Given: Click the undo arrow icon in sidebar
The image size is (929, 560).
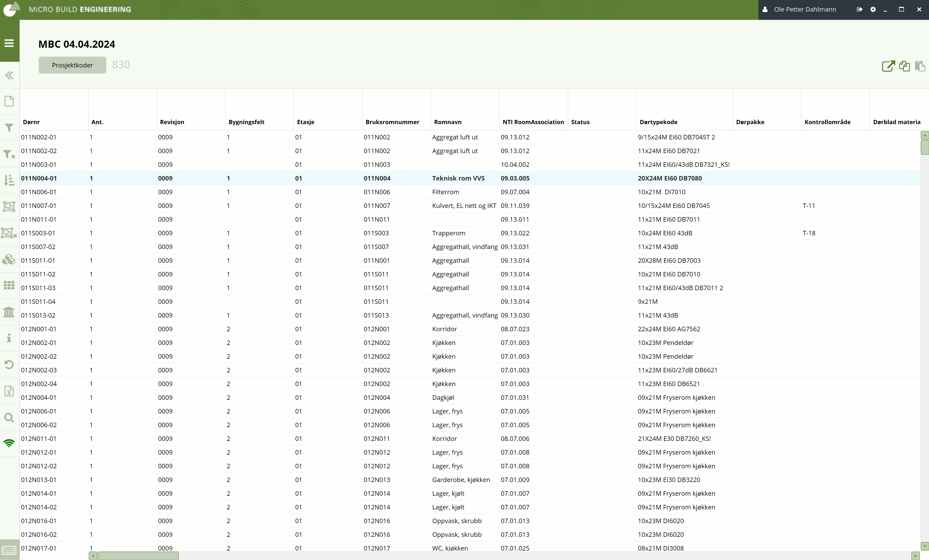Looking at the screenshot, I should (9, 365).
